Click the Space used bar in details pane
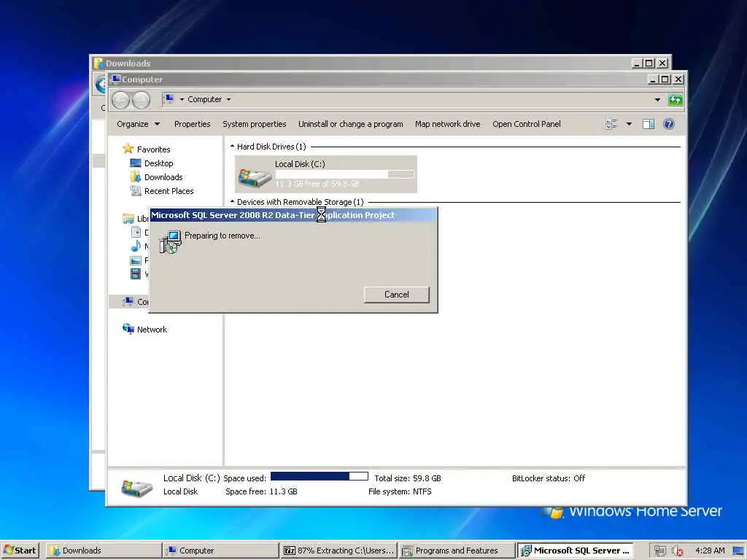Screen dimensions: 747x560 click(320, 476)
